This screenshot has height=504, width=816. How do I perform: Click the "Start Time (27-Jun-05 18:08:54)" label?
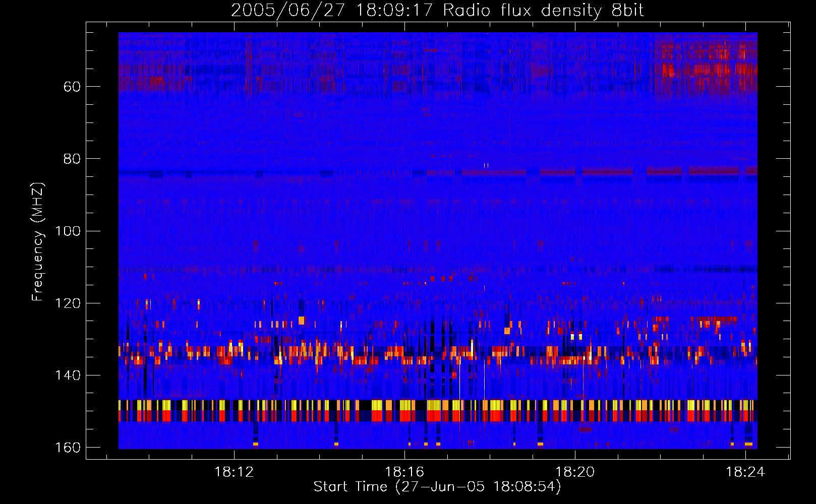437,487
